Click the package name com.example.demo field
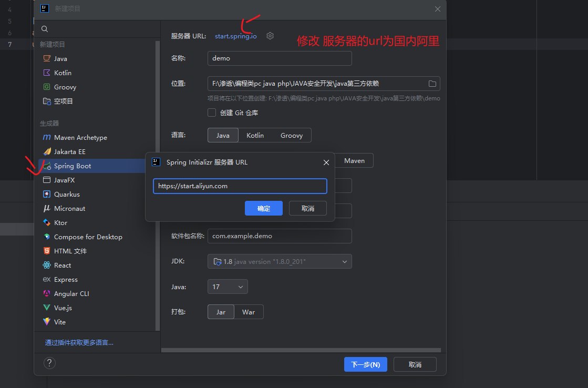The height and width of the screenshot is (388, 588). pyautogui.click(x=280, y=236)
